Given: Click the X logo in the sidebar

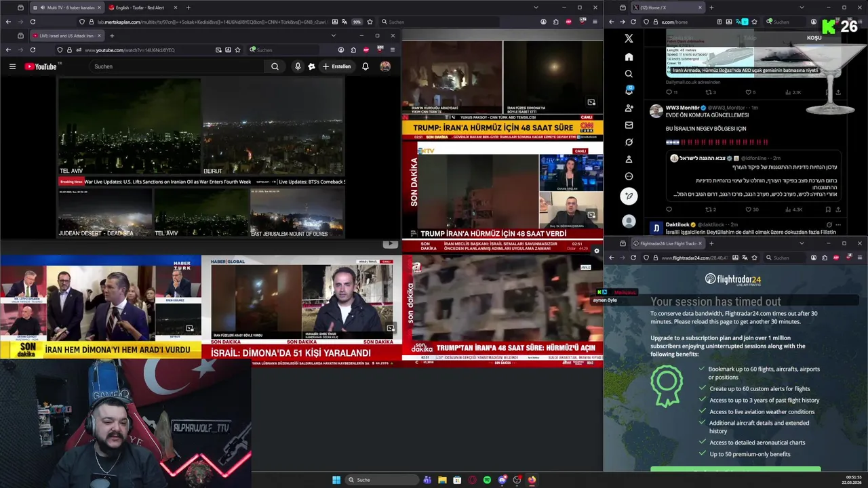Looking at the screenshot, I should pos(629,39).
